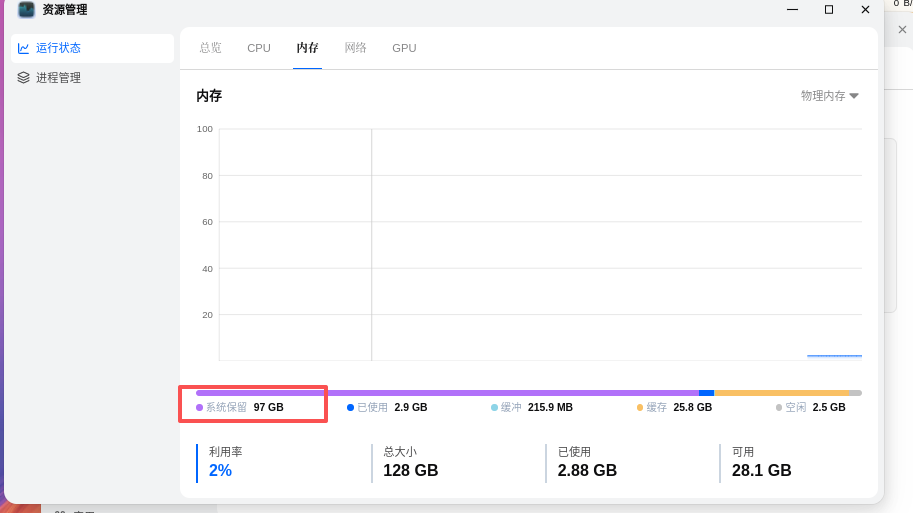Image resolution: width=913 pixels, height=513 pixels.
Task: Click the 运行状态 chart icon in sidebar
Action: point(23,48)
